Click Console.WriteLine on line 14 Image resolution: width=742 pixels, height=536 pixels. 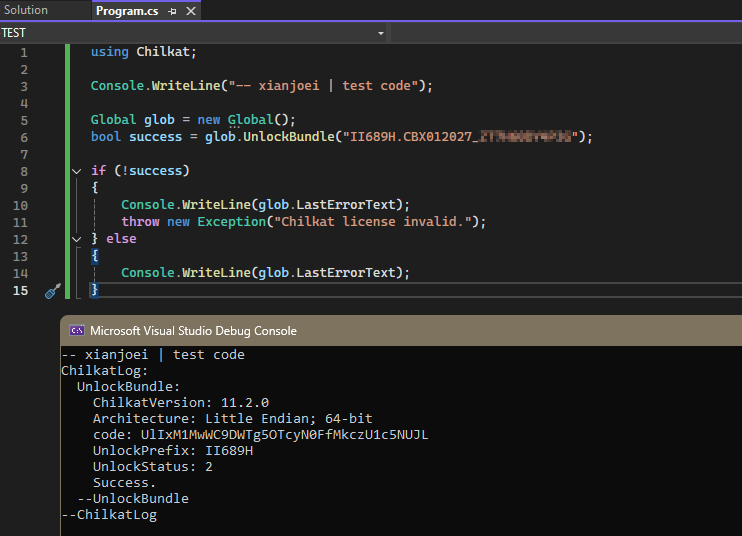[186, 273]
